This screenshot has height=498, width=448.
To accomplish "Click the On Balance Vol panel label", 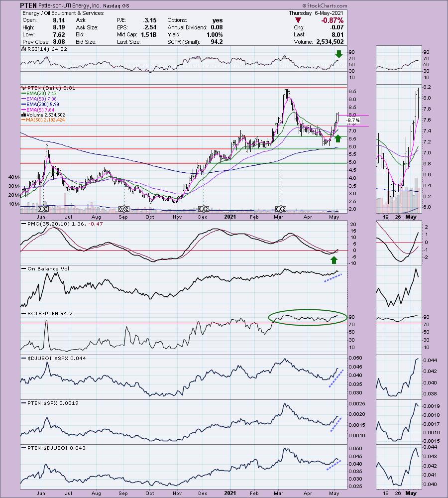I will (48, 269).
